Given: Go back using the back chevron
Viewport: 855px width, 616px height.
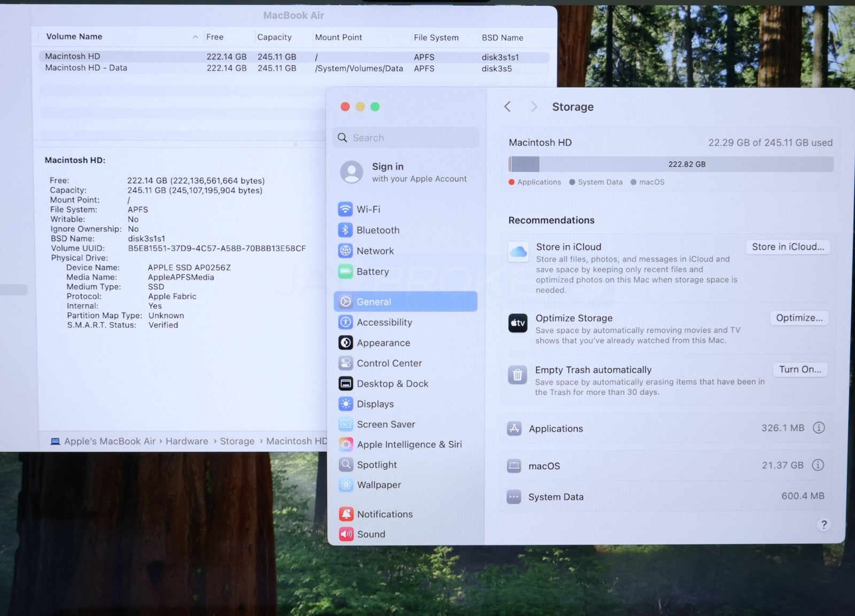Looking at the screenshot, I should click(x=508, y=107).
